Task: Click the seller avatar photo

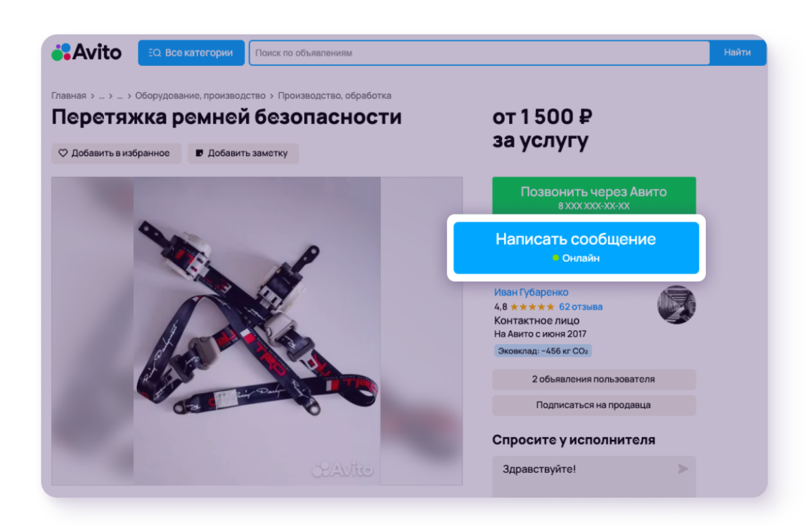Action: (x=676, y=304)
